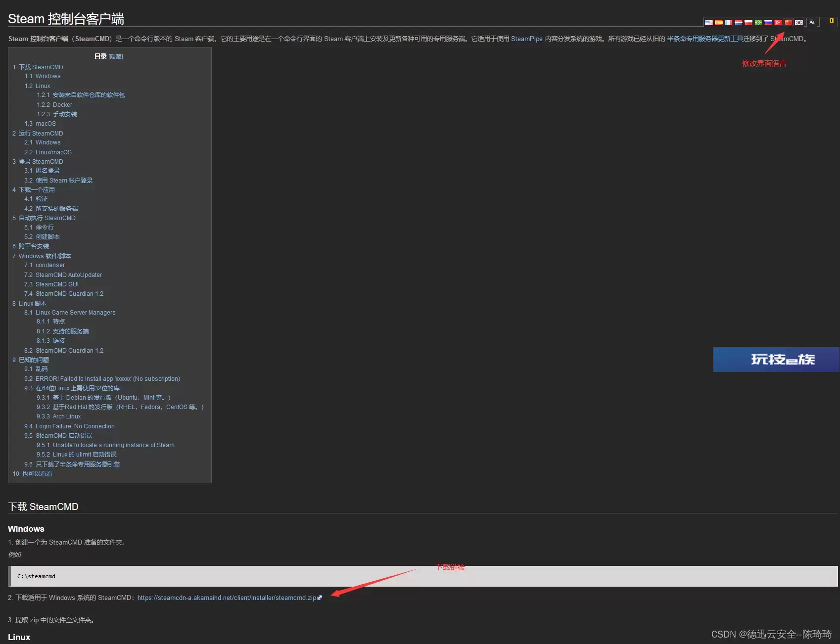The width and height of the screenshot is (840, 644).
Task: Hide the table of contents
Action: point(116,56)
